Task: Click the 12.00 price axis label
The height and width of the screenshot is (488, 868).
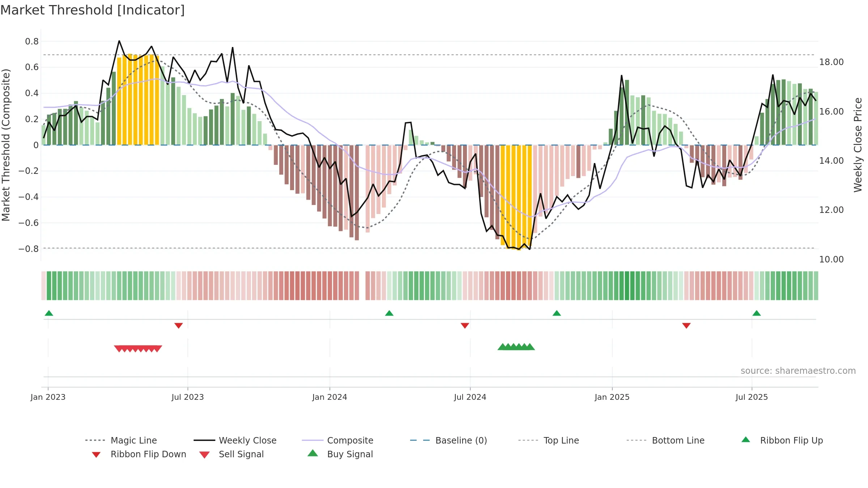Action: [831, 210]
